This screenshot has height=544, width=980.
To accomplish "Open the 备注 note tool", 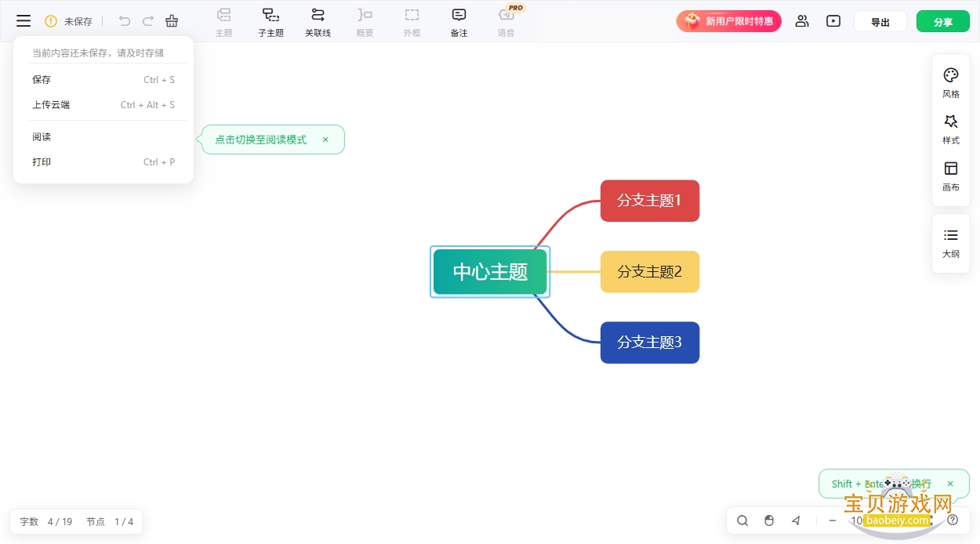I will click(x=459, y=22).
